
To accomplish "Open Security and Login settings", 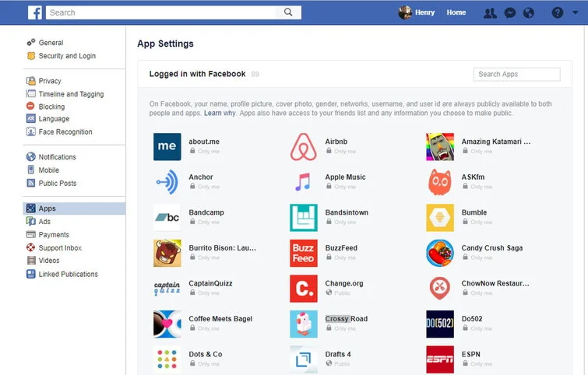I will (x=66, y=56).
